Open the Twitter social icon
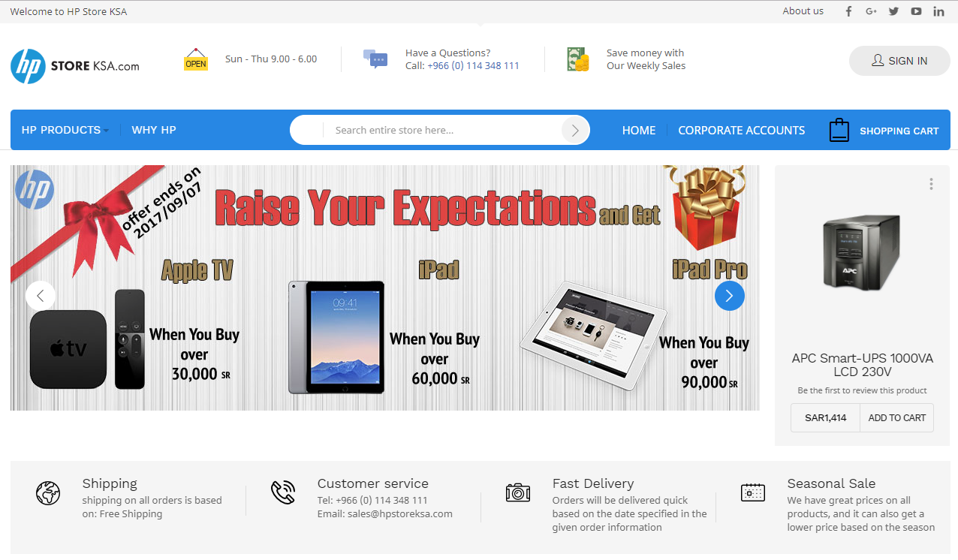 pyautogui.click(x=893, y=11)
